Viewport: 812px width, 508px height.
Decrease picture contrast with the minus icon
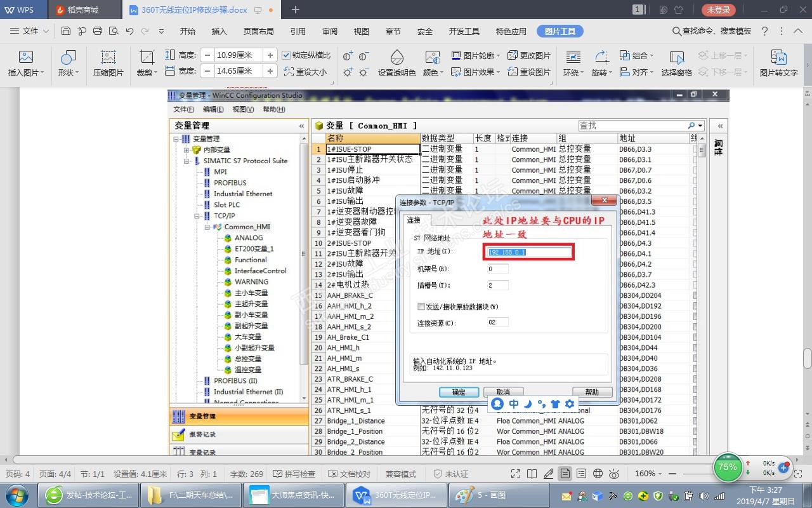tap(364, 56)
